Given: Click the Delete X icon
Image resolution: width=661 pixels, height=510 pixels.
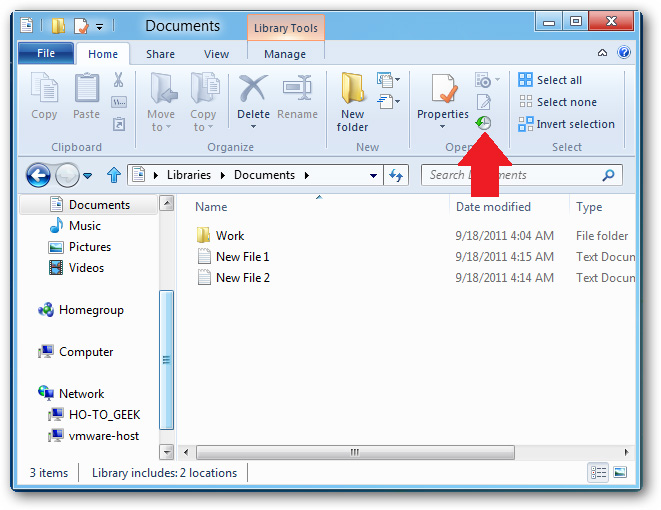Looking at the screenshot, I should coord(253,88).
